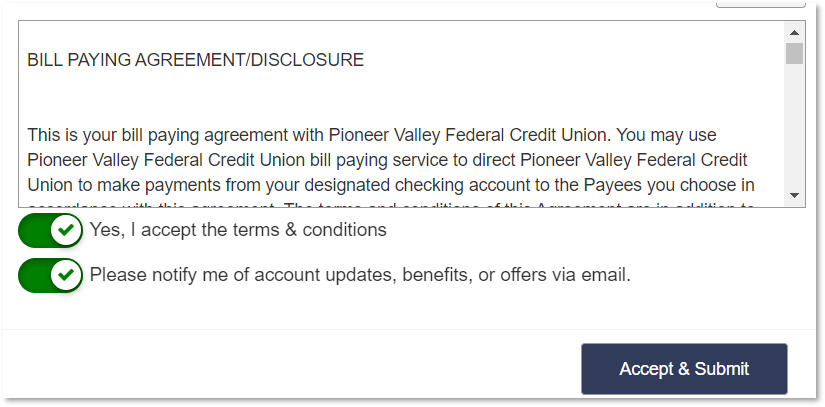The width and height of the screenshot is (825, 407).
Task: Turn off email notifications toggle
Action: (x=51, y=276)
